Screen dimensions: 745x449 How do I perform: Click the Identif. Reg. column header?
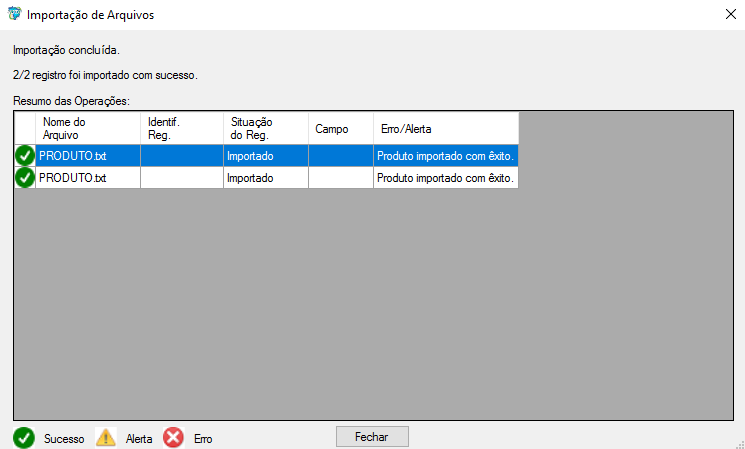point(182,128)
